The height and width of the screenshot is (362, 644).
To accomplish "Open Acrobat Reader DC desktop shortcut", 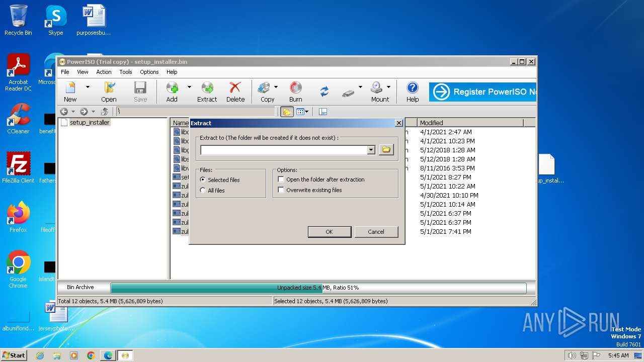I will [x=18, y=72].
